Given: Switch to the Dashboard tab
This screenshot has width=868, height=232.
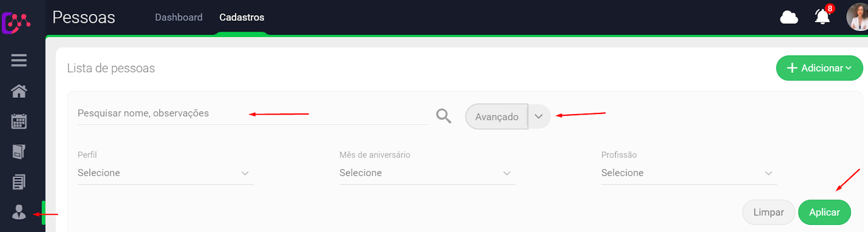Looking at the screenshot, I should pyautogui.click(x=178, y=17).
